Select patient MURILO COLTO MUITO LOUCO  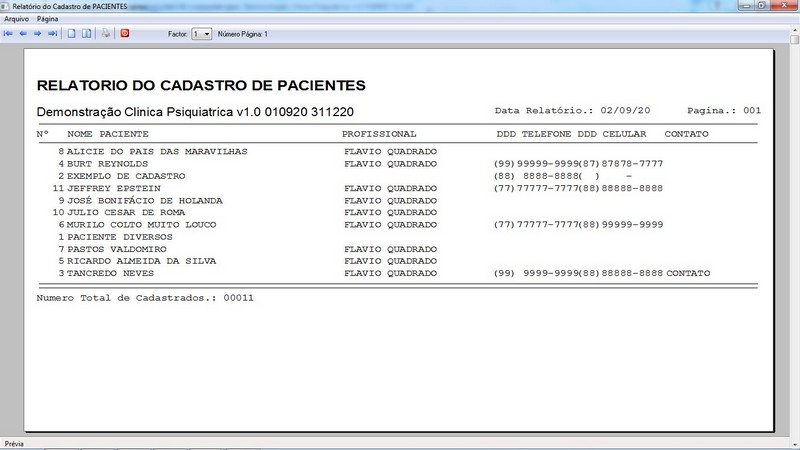click(x=141, y=224)
